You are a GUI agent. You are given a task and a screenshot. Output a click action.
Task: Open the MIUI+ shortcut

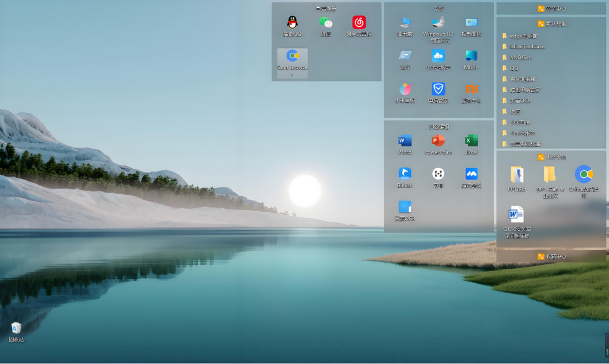point(472,57)
